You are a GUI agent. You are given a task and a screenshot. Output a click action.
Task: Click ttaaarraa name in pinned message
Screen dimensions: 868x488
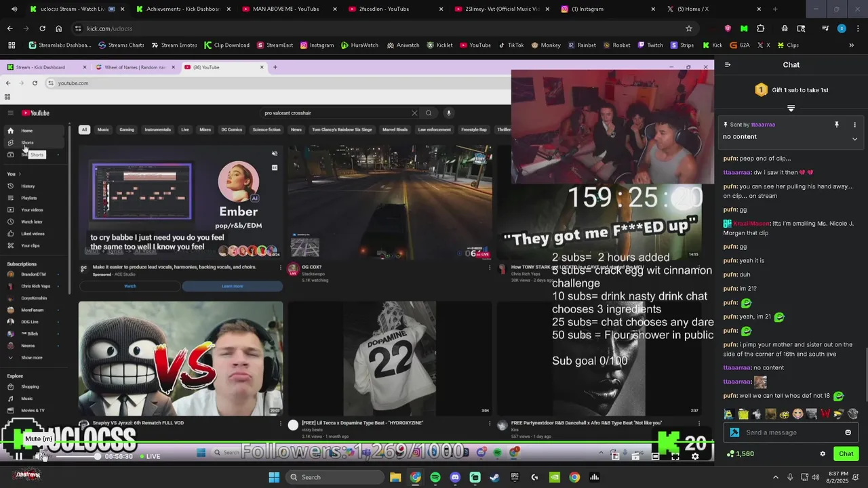coord(763,125)
